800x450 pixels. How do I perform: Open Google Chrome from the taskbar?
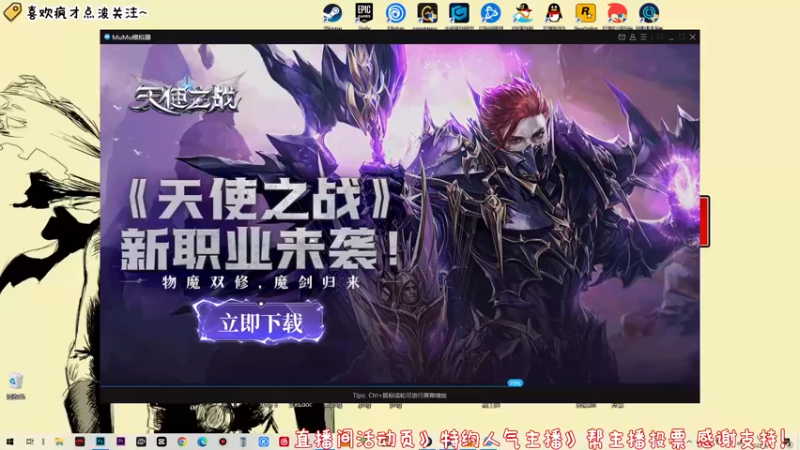pyautogui.click(x=182, y=442)
